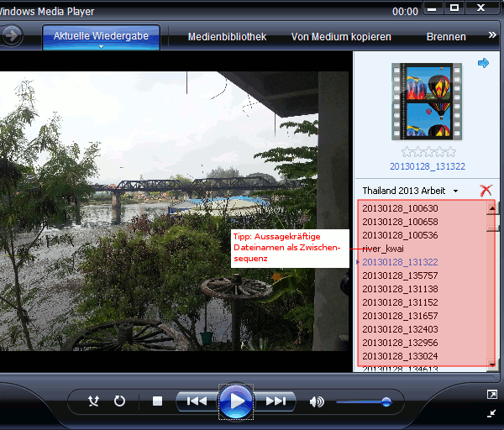Mute the sound with the speaker icon
The width and height of the screenshot is (504, 430).
[x=317, y=401]
